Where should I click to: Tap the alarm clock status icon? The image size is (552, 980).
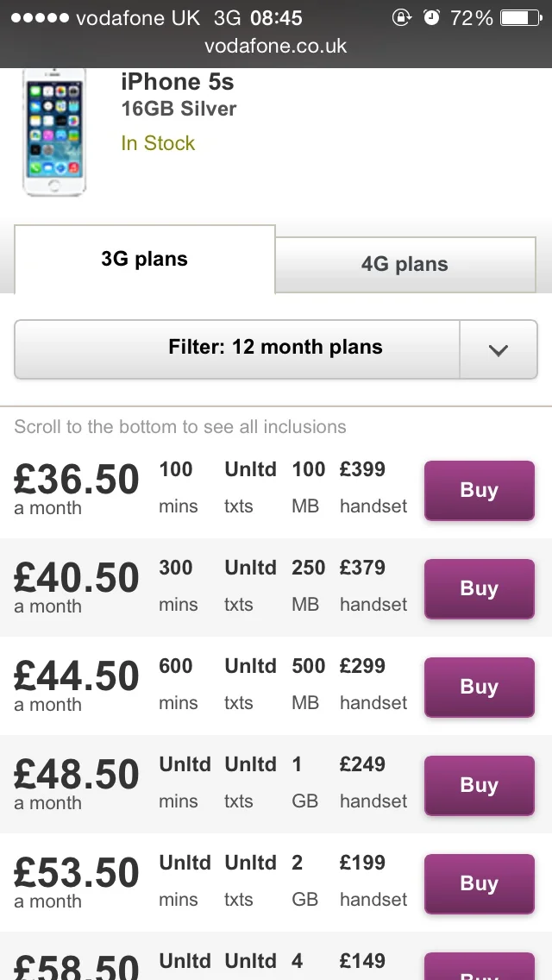431,17
